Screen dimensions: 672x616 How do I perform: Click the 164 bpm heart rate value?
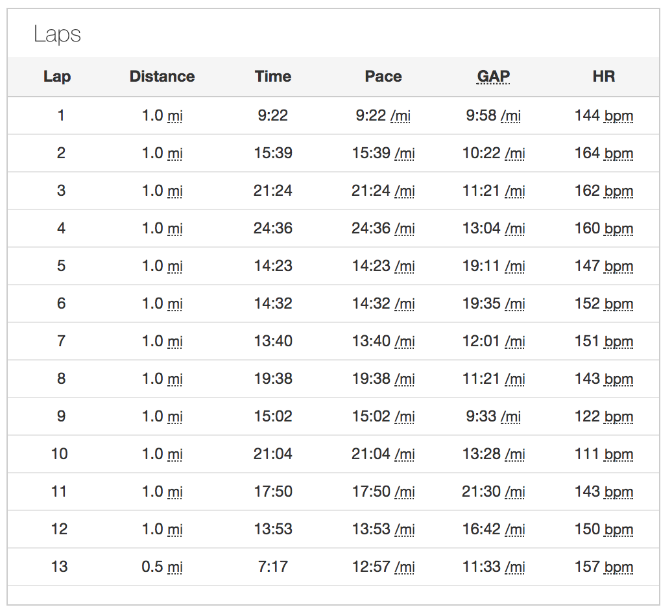603,153
